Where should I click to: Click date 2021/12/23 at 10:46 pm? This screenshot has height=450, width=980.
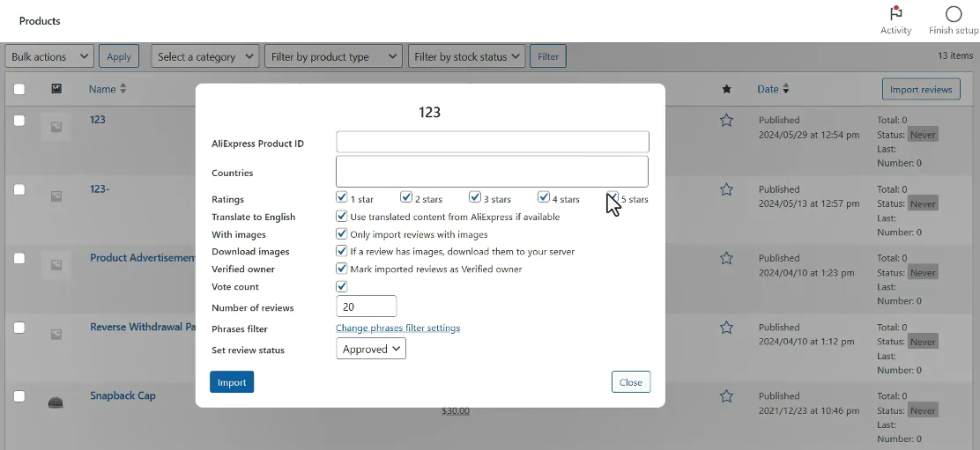click(x=809, y=410)
